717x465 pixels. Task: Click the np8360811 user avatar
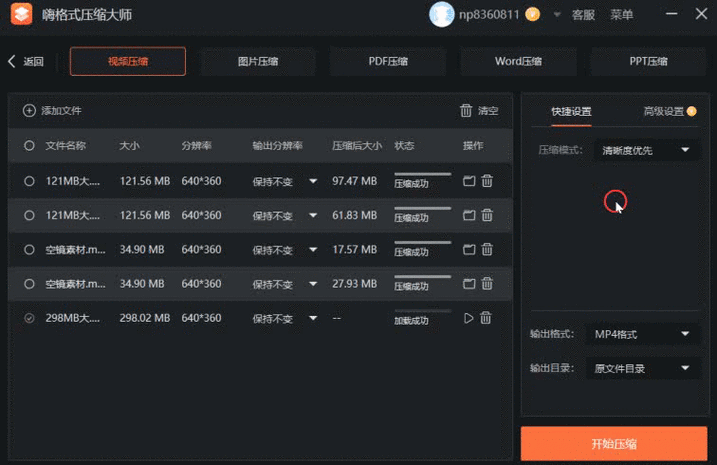pos(441,15)
